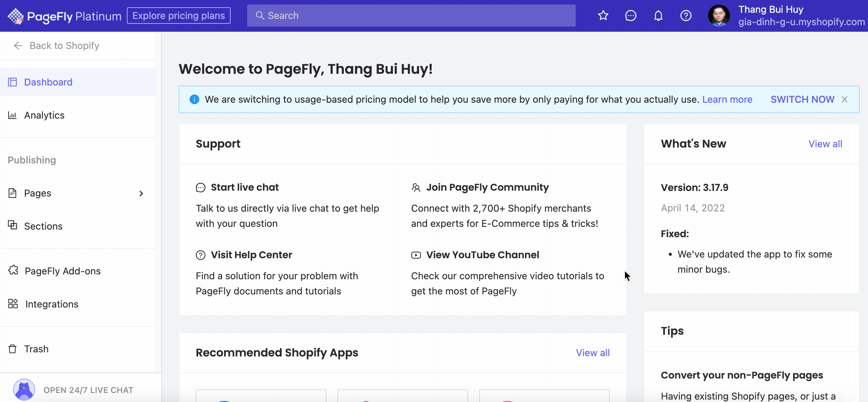The width and height of the screenshot is (868, 402).
Task: Dismiss the pricing model banner
Action: [844, 99]
